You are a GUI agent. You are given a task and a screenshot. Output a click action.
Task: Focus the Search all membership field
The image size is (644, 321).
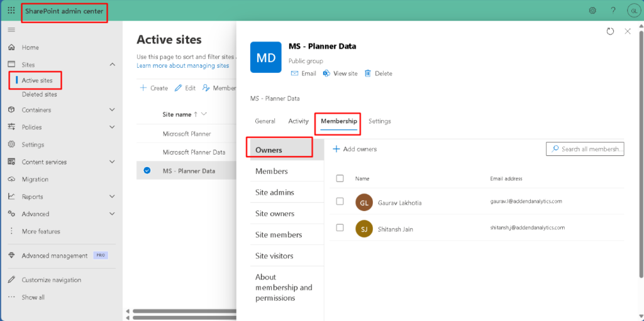pos(585,149)
